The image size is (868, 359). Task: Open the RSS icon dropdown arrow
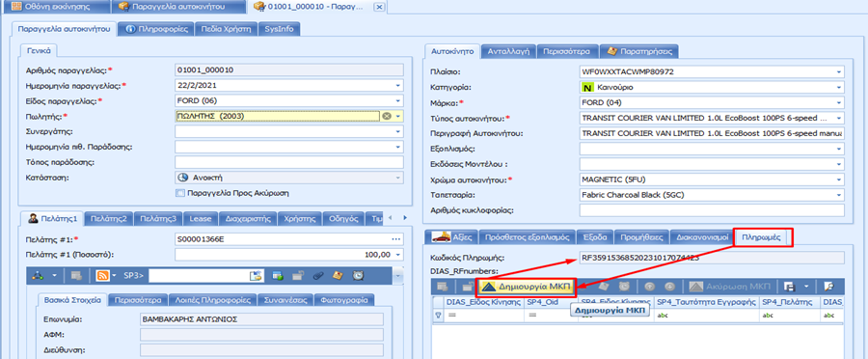tap(114, 275)
